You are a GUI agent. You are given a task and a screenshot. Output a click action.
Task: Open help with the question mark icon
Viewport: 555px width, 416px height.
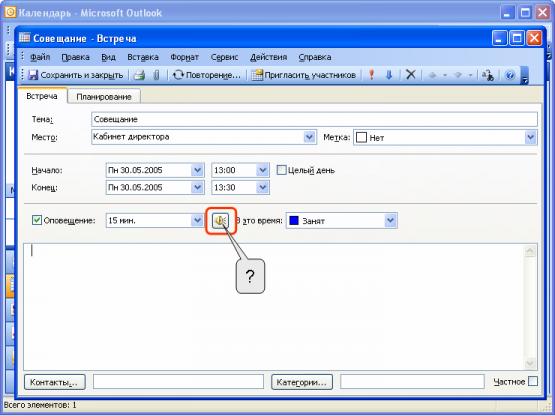click(x=510, y=75)
